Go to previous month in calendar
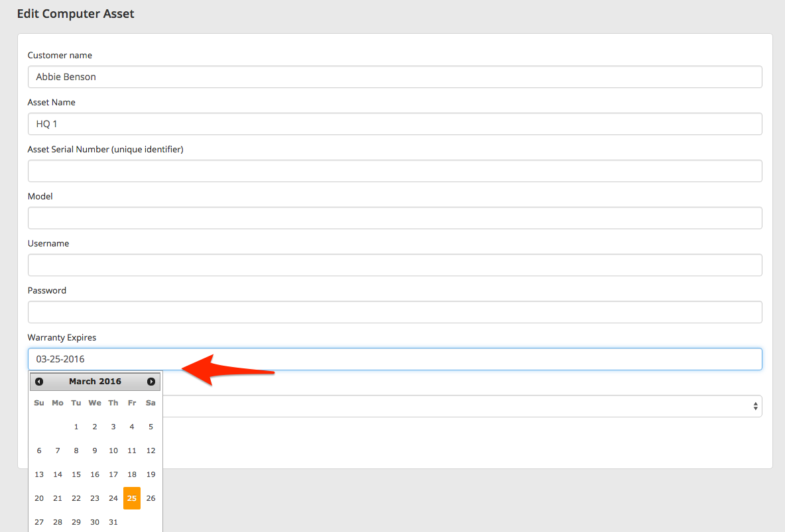Image resolution: width=785 pixels, height=532 pixels. (x=39, y=382)
